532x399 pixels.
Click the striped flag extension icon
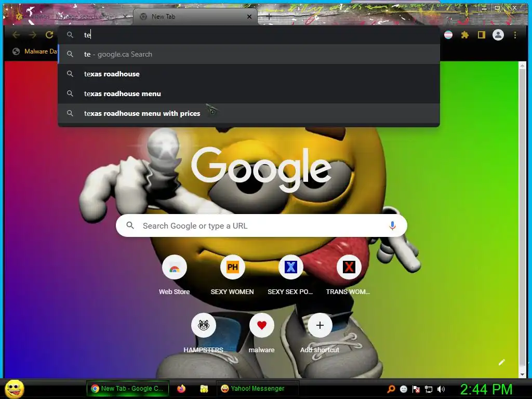448,35
